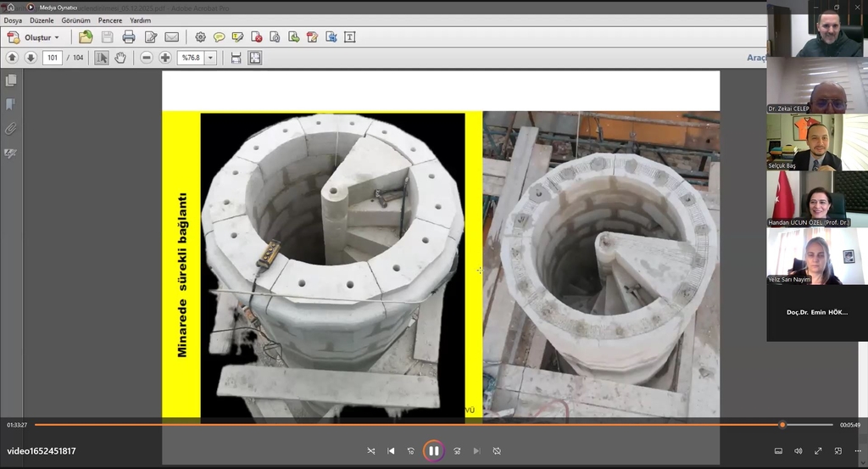This screenshot has height=469, width=868.
Task: Open more options ellipsis in player
Action: [x=856, y=451]
